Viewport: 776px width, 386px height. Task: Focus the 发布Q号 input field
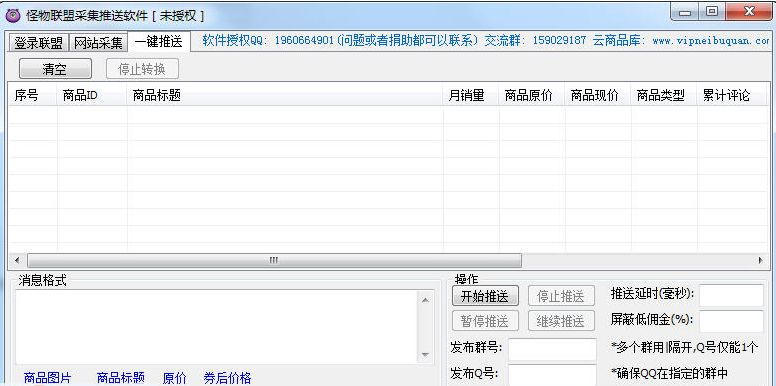pos(552,375)
